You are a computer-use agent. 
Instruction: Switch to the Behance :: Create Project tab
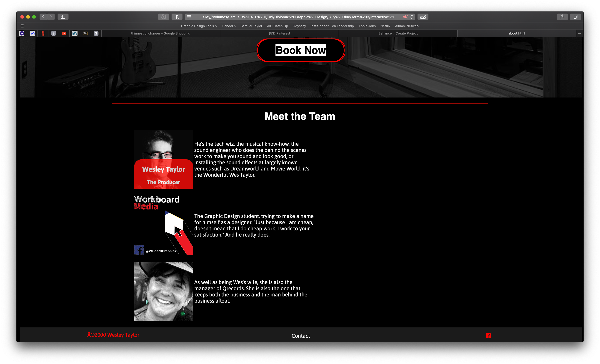[x=398, y=33]
